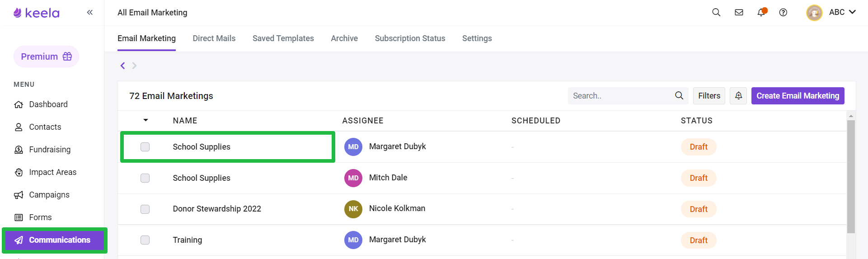
Task: Click the Impact Areas icon
Action: click(19, 172)
